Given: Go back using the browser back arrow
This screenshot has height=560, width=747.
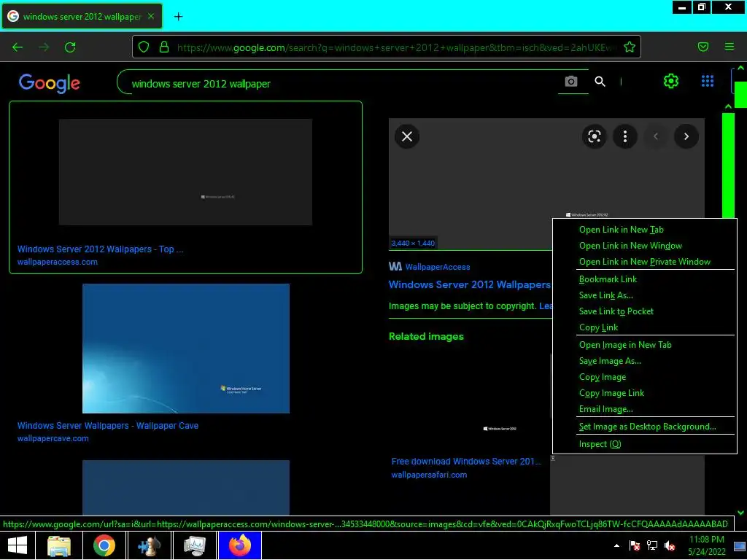Looking at the screenshot, I should tap(18, 47).
